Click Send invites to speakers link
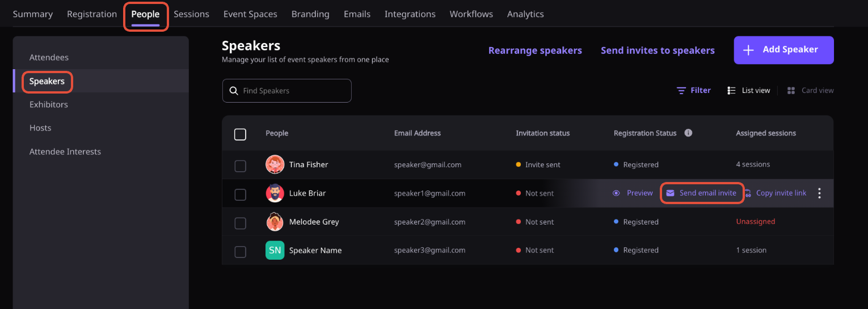The height and width of the screenshot is (309, 868). [x=658, y=50]
